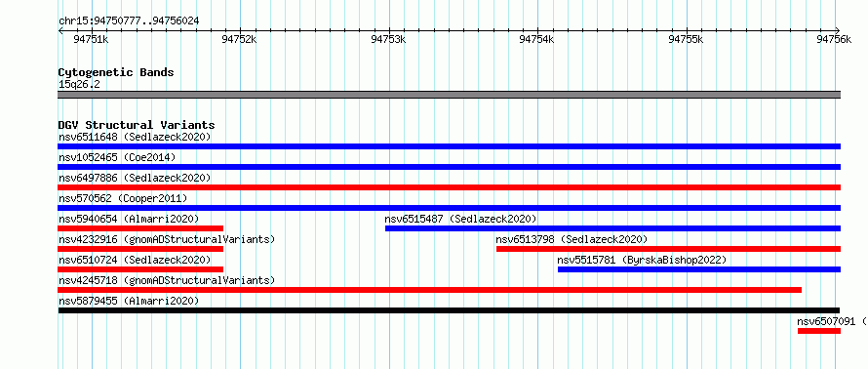Click the 94754k ruler tick label

coord(537,39)
